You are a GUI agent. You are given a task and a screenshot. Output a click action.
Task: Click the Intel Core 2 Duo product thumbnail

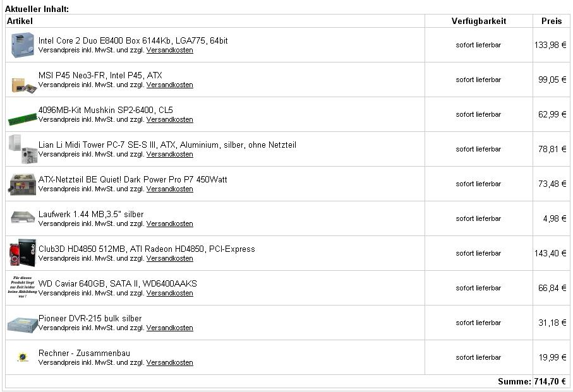(22, 45)
